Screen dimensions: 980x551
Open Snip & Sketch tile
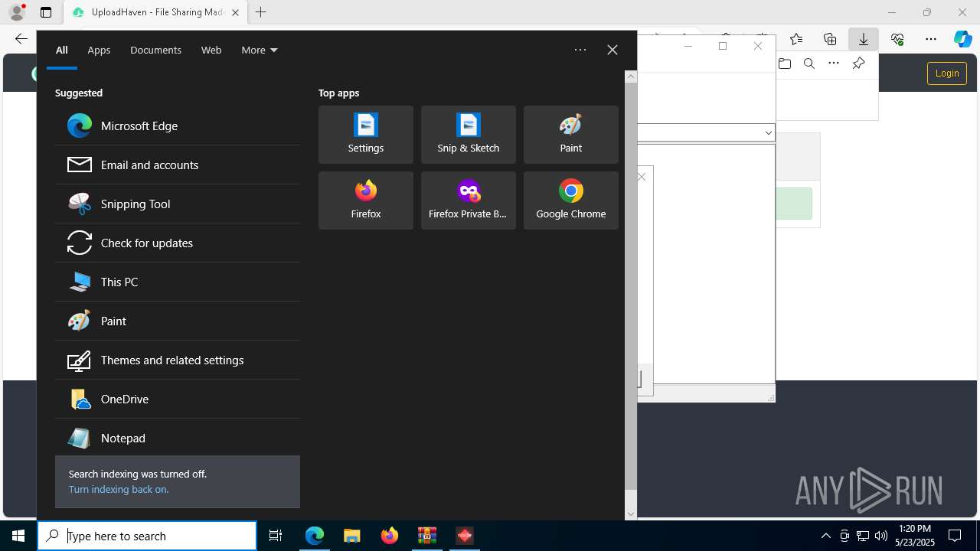(469, 135)
